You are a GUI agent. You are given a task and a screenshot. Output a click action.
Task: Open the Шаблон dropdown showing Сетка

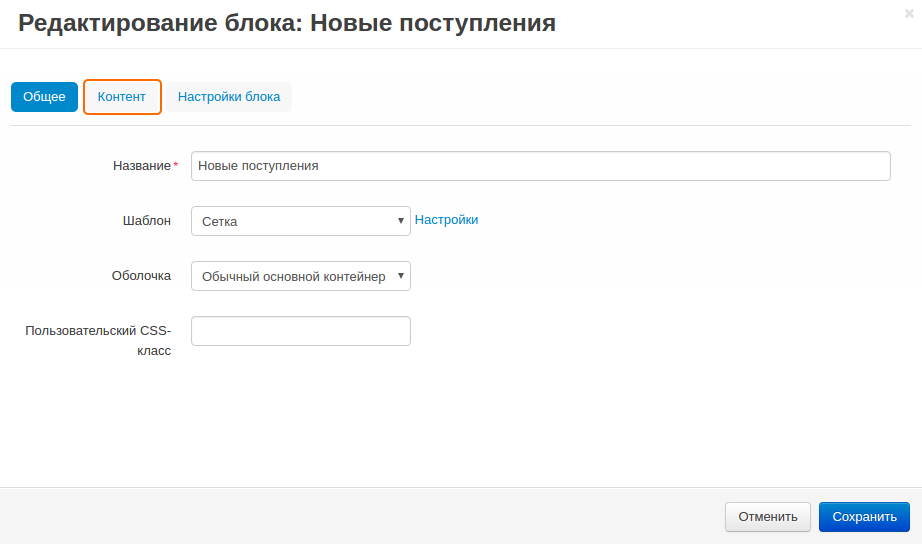point(300,221)
